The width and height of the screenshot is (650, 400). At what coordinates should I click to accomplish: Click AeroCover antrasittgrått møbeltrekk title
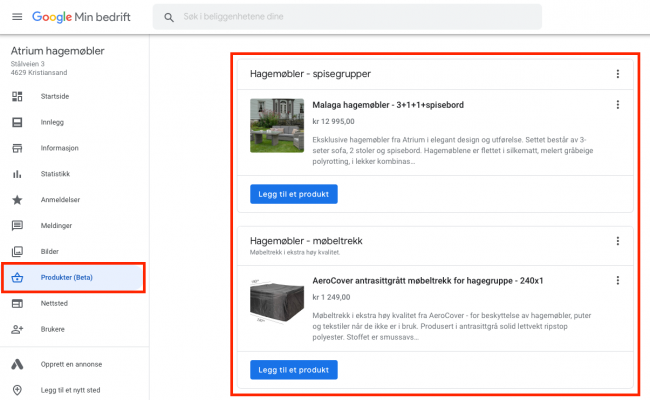coord(428,281)
